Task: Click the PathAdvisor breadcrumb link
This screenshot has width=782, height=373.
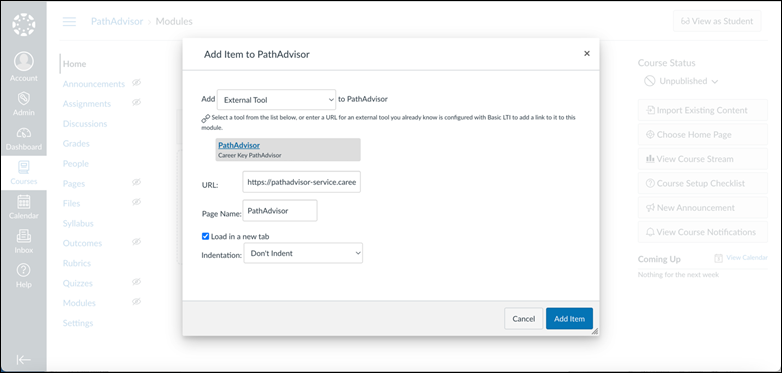Action: coord(117,21)
